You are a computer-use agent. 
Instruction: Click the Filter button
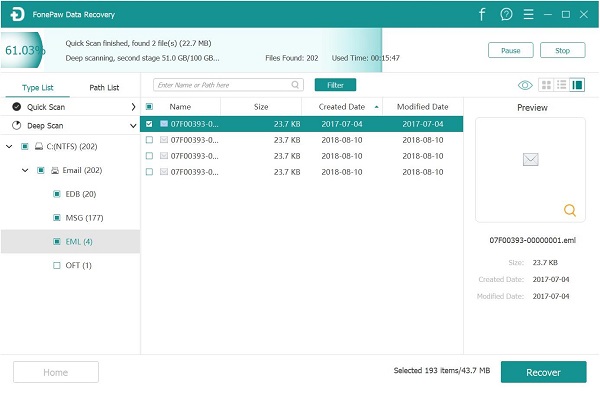pos(335,85)
